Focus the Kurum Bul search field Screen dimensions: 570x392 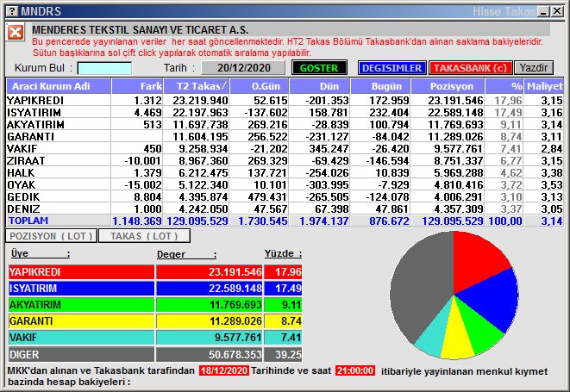(104, 68)
